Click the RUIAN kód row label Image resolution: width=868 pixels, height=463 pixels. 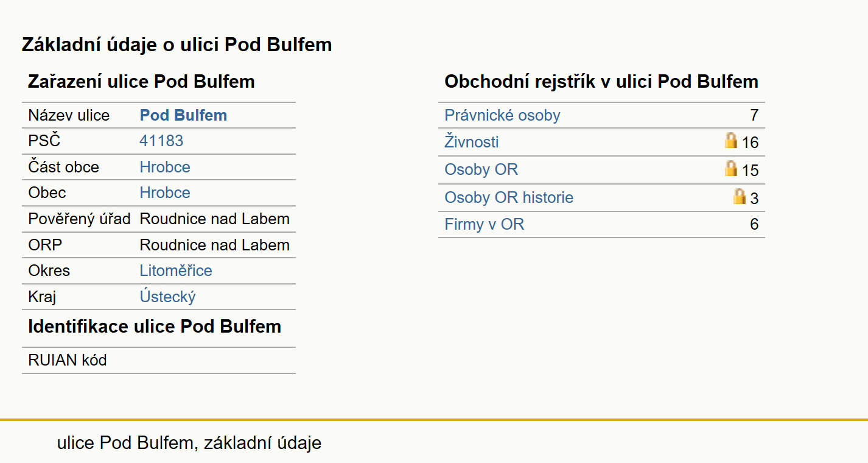click(x=68, y=360)
